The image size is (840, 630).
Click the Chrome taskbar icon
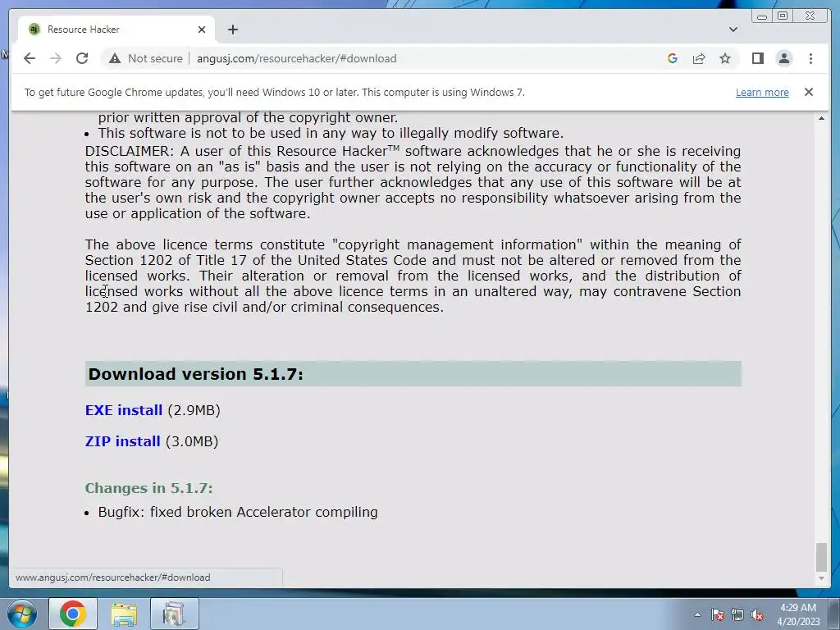tap(73, 614)
